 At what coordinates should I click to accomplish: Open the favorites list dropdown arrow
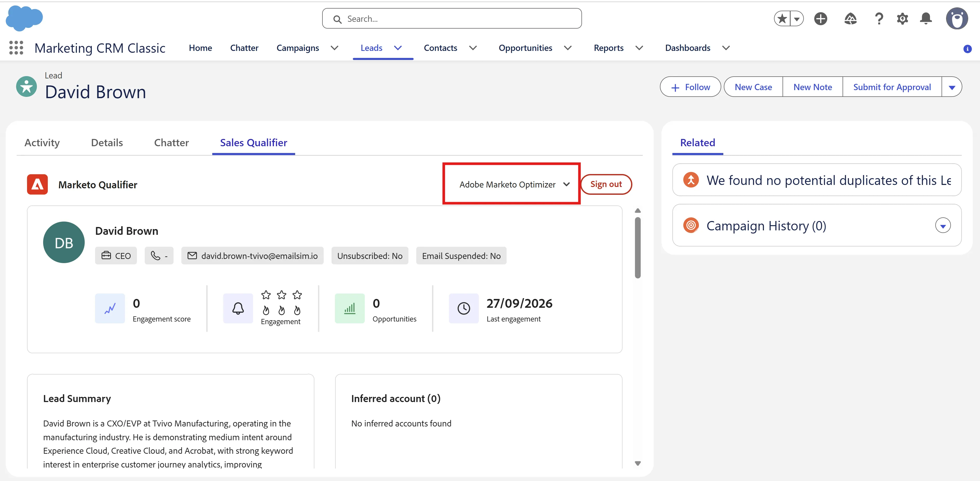pyautogui.click(x=797, y=19)
